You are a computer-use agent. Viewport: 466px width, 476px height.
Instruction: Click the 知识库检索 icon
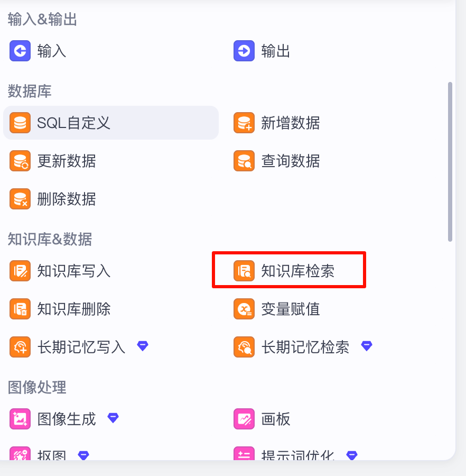coord(244,271)
